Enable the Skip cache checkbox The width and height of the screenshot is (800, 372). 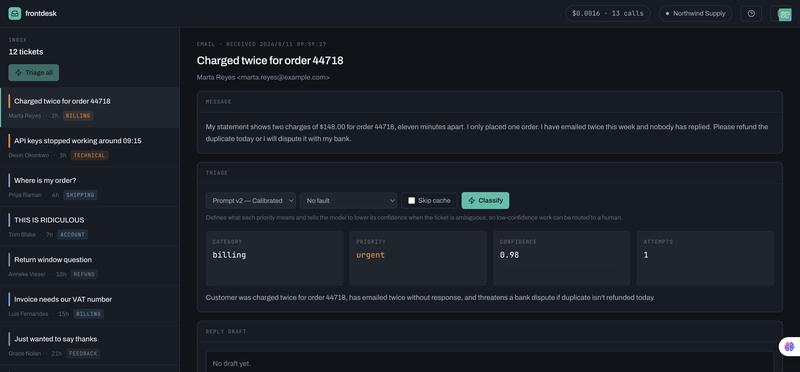click(x=411, y=201)
